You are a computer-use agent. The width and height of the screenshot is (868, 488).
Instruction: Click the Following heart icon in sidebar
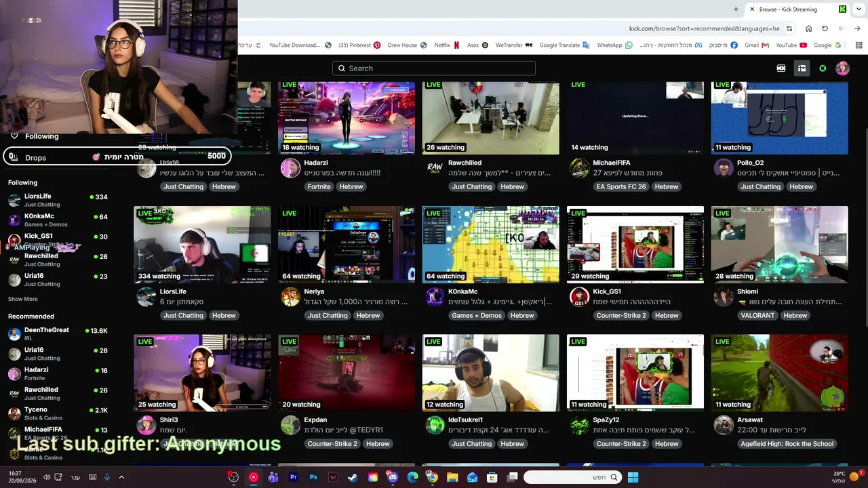pos(14,136)
